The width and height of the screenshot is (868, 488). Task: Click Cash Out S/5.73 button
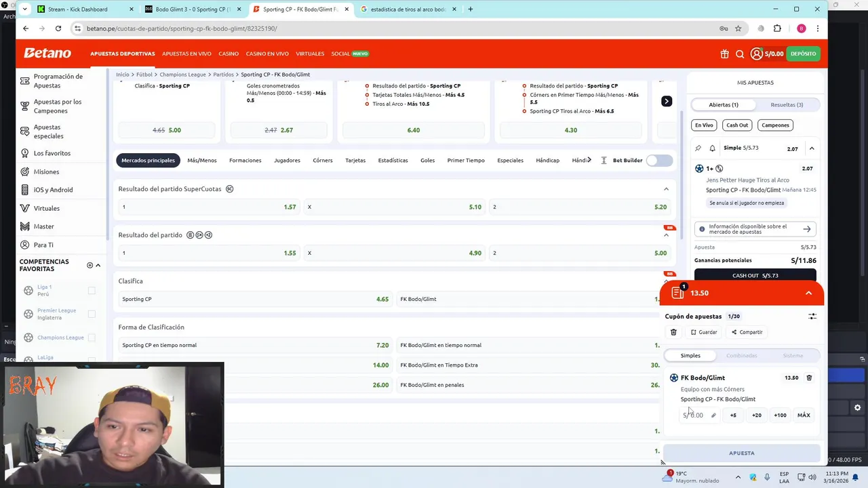pos(755,276)
